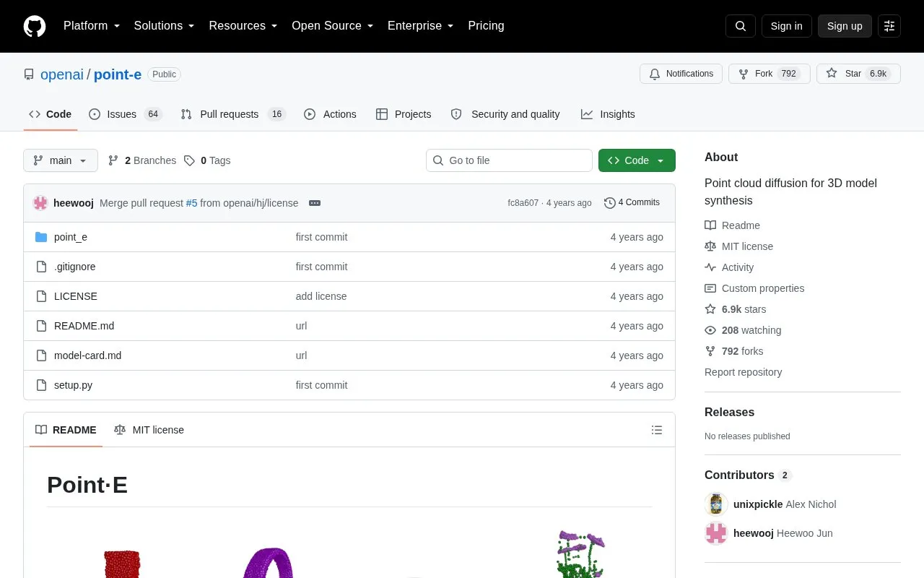924x578 pixels.
Task: Open the setup.py file
Action: pyautogui.click(x=73, y=385)
